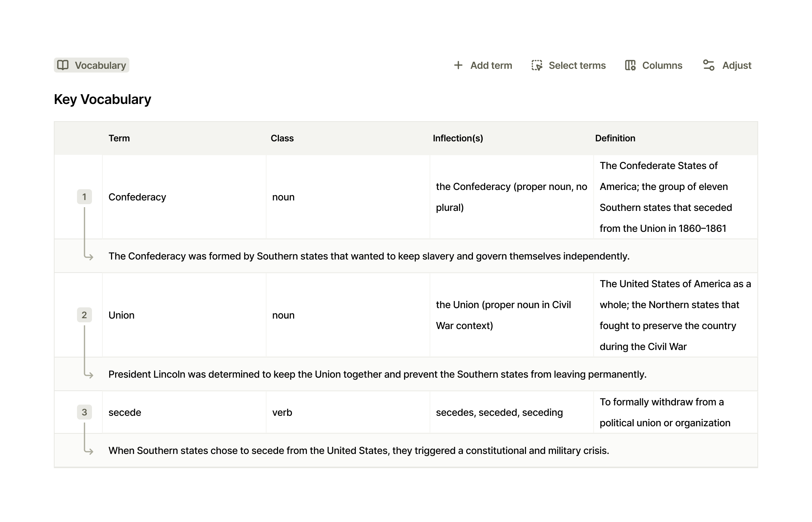Open the Adjust sliders icon
Screen dimensions: 812x522
pyautogui.click(x=709, y=65)
